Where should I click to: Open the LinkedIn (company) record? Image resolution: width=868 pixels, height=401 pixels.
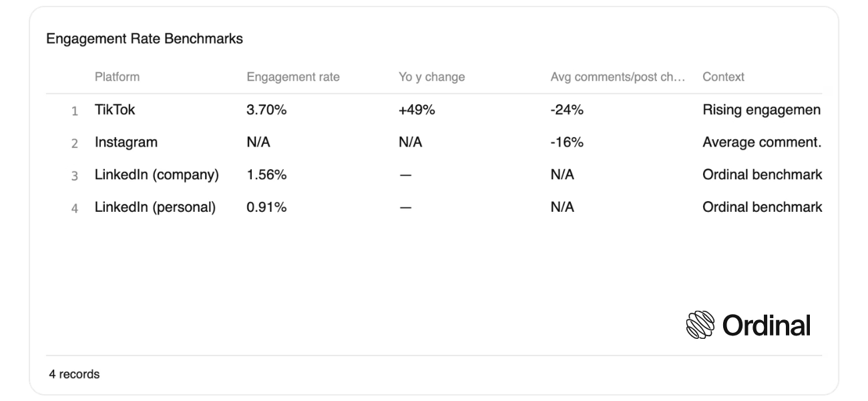pyautogui.click(x=434, y=174)
